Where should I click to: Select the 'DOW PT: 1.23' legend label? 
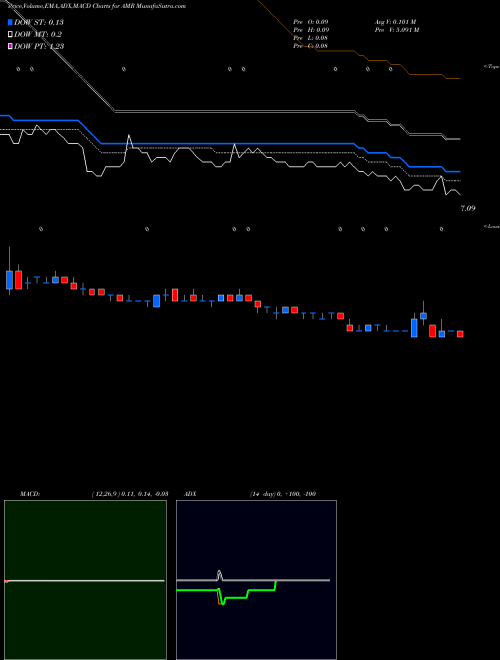[x=39, y=46]
